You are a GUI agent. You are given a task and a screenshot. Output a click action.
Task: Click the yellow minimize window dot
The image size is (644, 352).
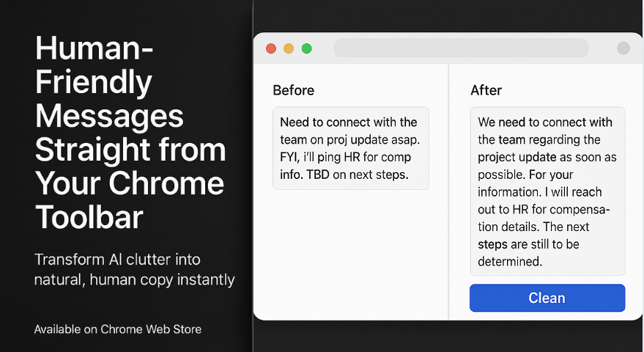coord(289,48)
